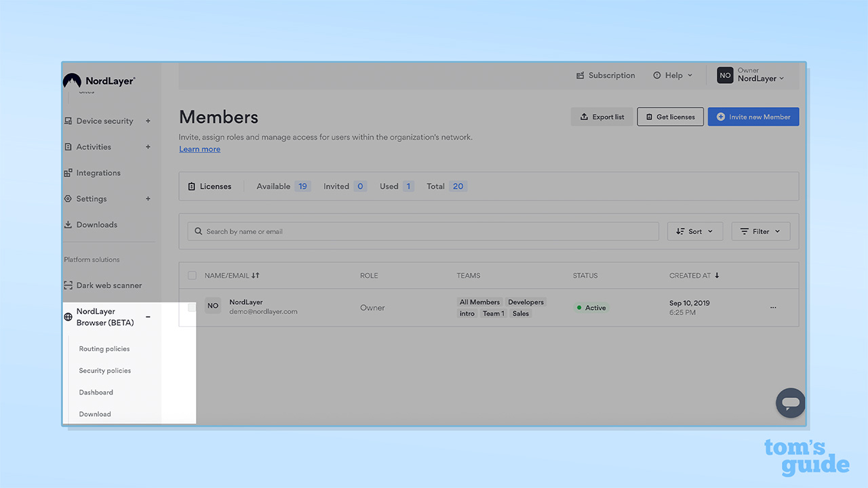Viewport: 868px width, 488px height.
Task: Go to the Dashboard entry under NordLayer Browser
Action: (x=96, y=392)
